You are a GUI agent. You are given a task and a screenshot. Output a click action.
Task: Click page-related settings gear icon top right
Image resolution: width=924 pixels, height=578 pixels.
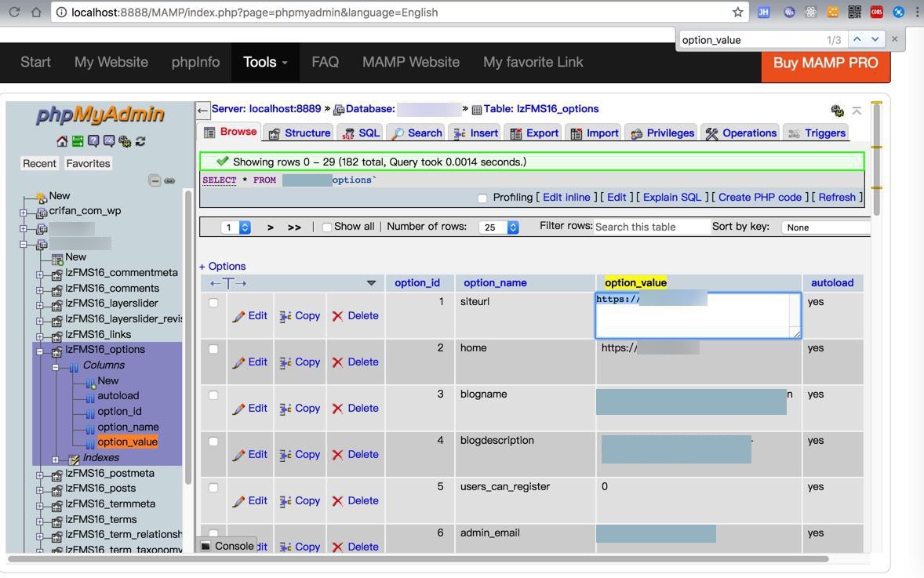(x=838, y=110)
